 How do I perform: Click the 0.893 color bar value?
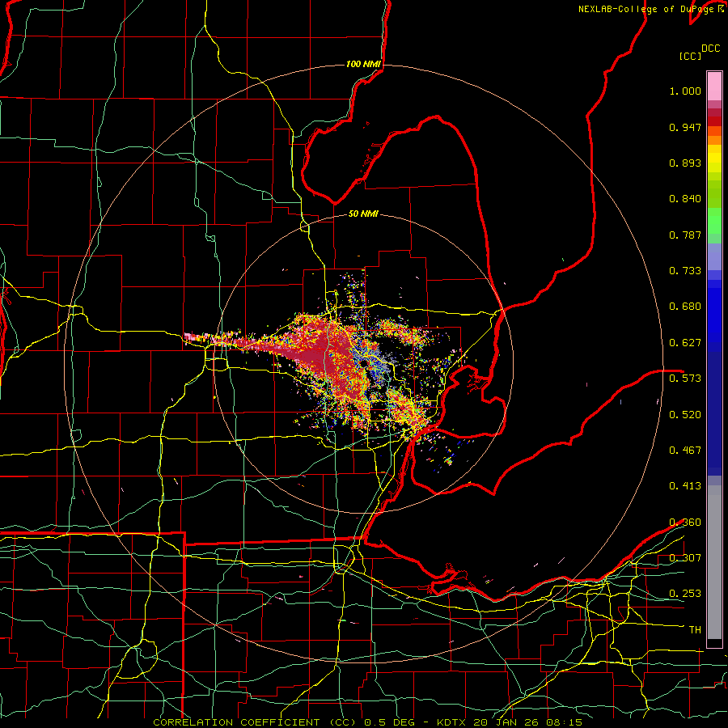(685, 163)
